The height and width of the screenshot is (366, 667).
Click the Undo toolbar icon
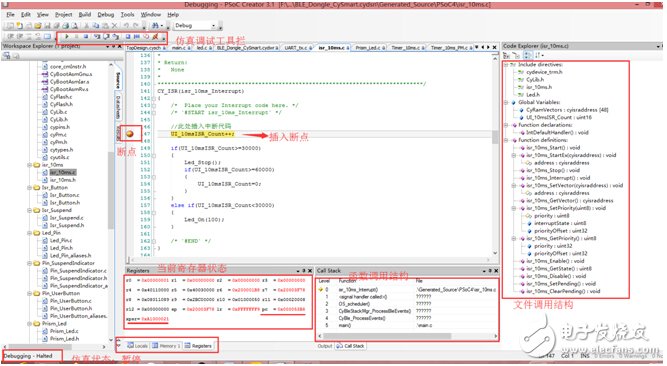(x=126, y=26)
